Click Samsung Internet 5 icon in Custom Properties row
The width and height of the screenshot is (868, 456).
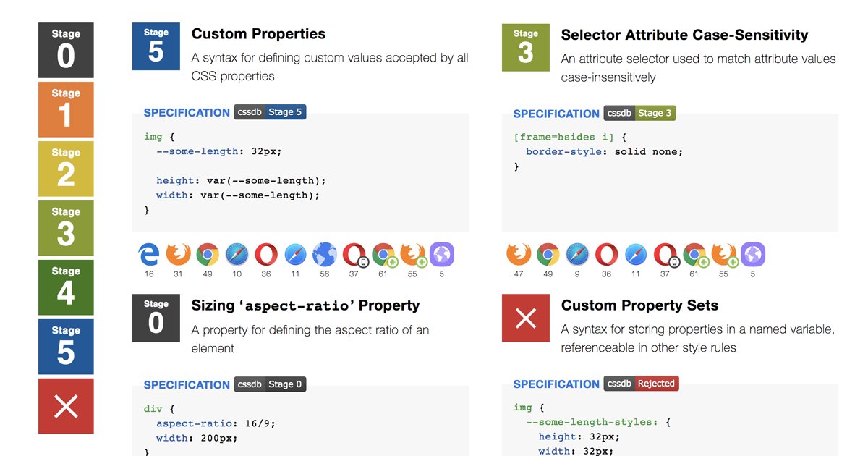pyautogui.click(x=441, y=255)
